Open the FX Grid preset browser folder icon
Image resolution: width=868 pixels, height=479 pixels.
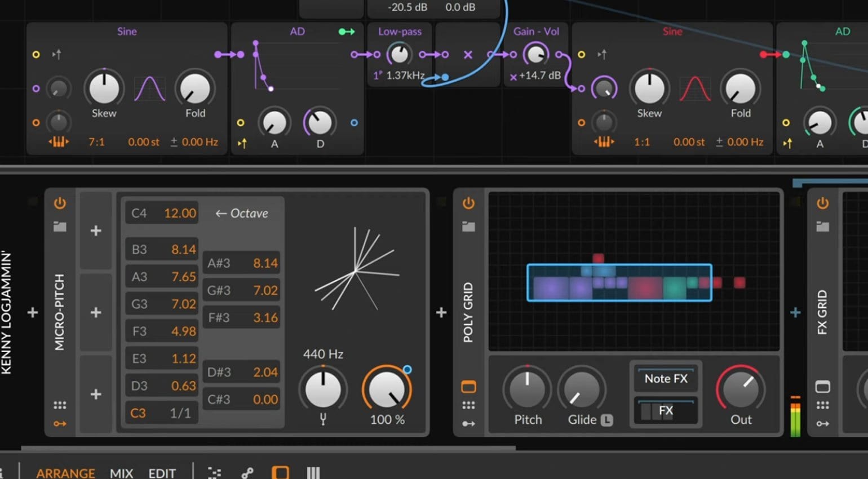(x=822, y=227)
